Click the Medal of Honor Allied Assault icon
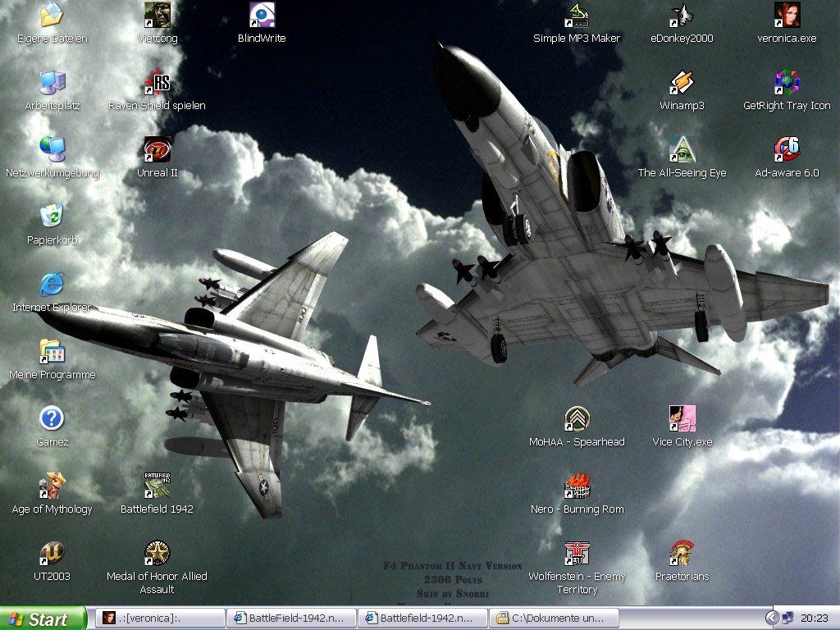The image size is (840, 630). [157, 554]
